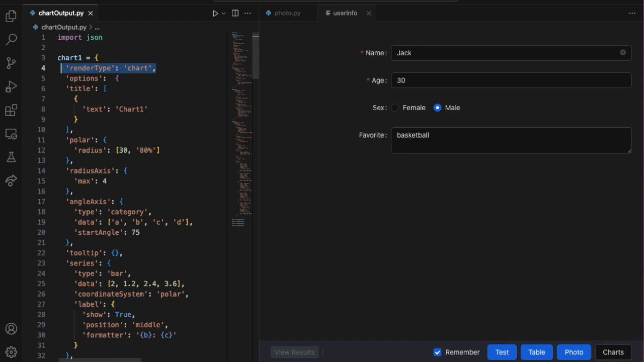Focus the Name input field
This screenshot has height=362, width=644.
point(511,53)
